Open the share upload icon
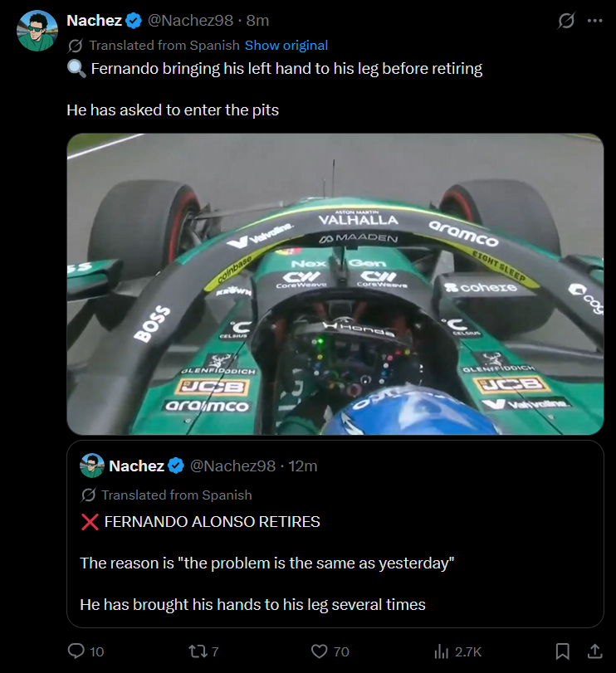Image resolution: width=616 pixels, height=673 pixels. click(594, 651)
